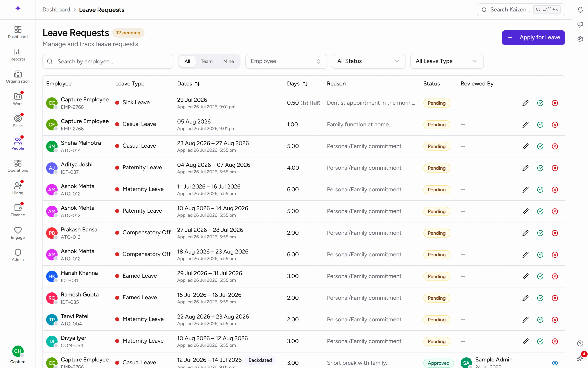Open the Dashboard sidebar item

pos(18,32)
